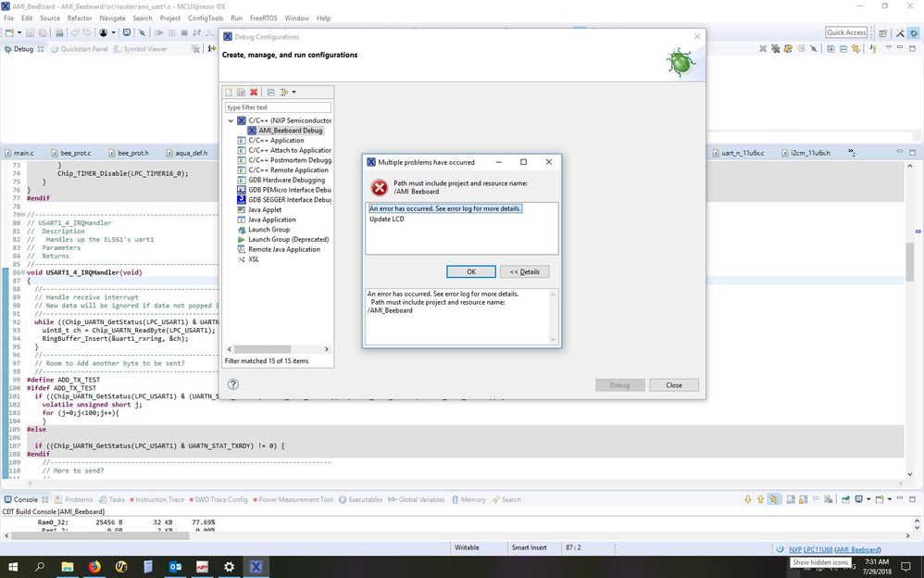Click New dropdown arrow in main toolbar
Image resolution: width=924 pixels, height=578 pixels.
19,33
